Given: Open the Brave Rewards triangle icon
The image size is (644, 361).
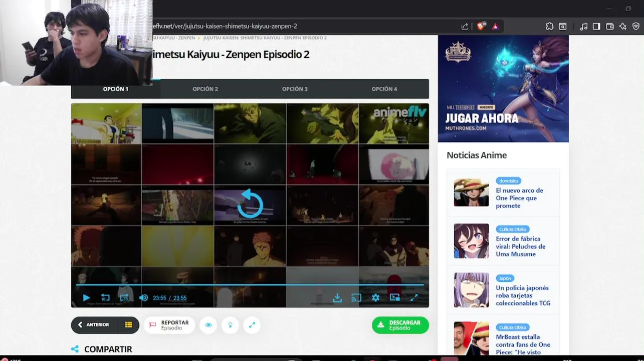Looking at the screenshot, I should [x=495, y=26].
